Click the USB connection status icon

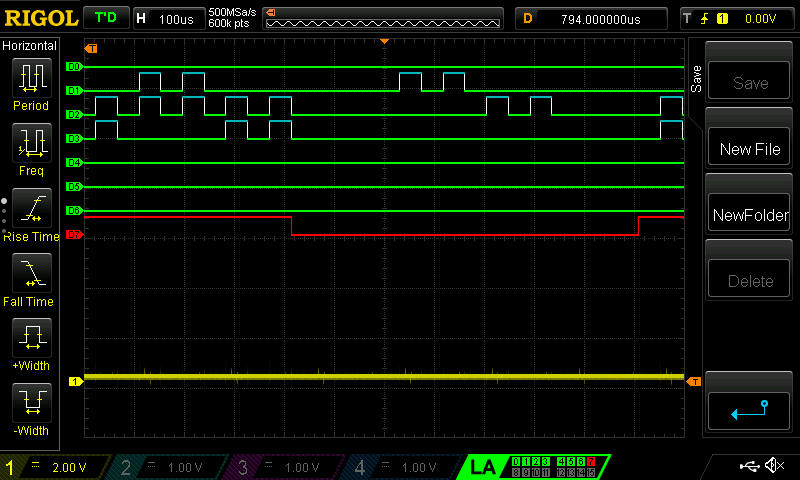click(x=748, y=466)
